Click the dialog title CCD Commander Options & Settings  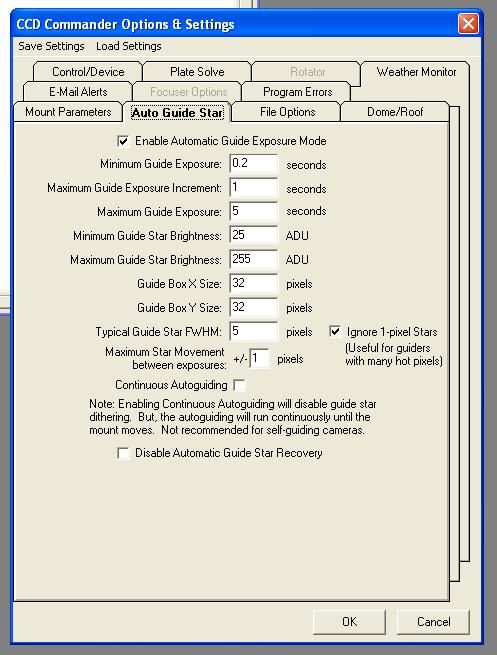tap(125, 24)
